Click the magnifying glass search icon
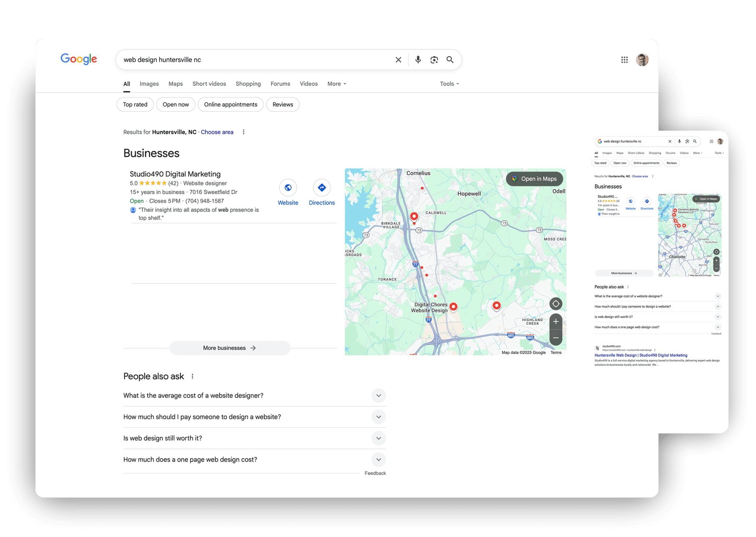 tap(450, 60)
